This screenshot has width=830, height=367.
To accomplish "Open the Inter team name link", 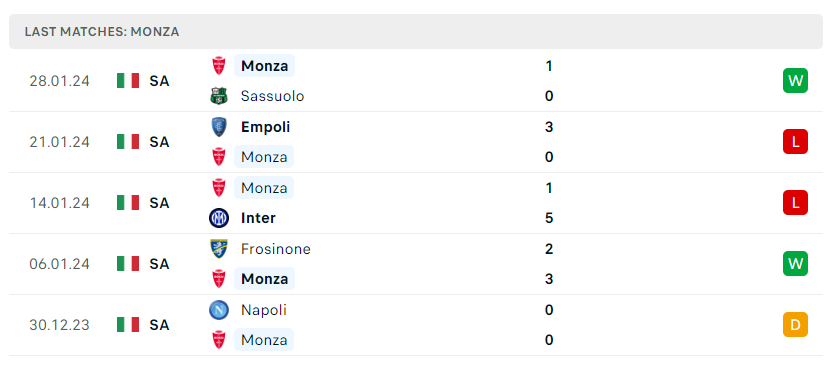I will pyautogui.click(x=258, y=218).
